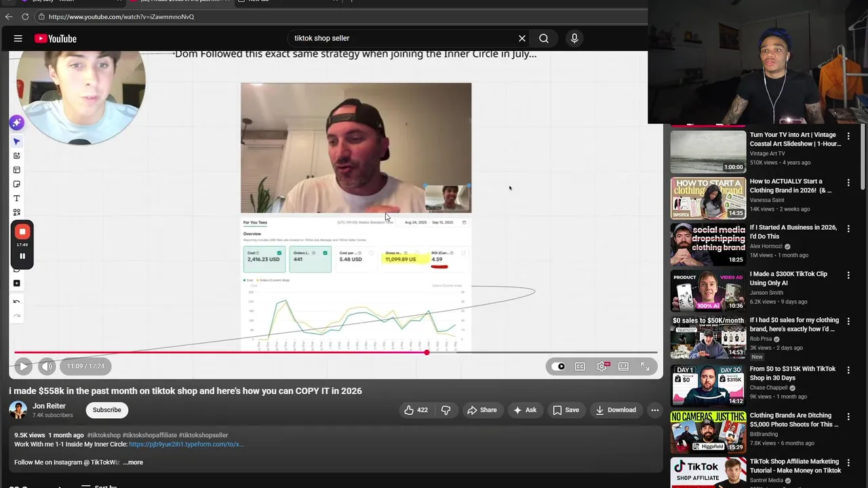Click the 'Vintage Art TV' channel name
Image resolution: width=868 pixels, height=488 pixels.
point(768,154)
